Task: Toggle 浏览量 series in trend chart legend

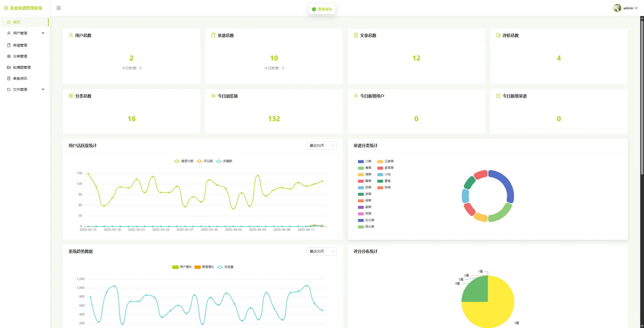Action: (225, 267)
